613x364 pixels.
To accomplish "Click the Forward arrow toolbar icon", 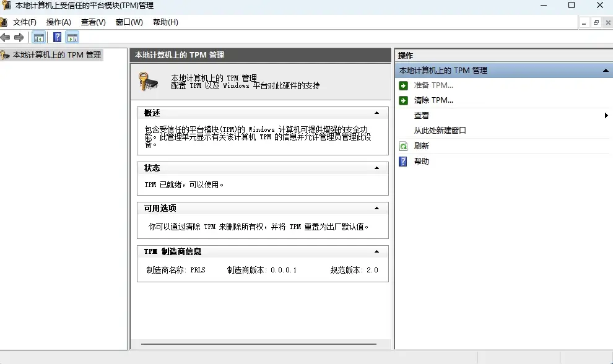I will tap(19, 38).
